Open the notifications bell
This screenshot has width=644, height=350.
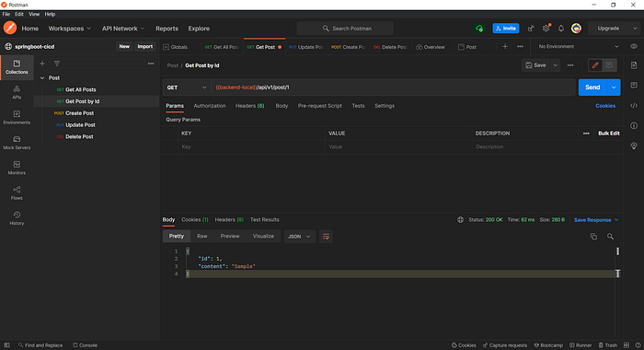(x=561, y=29)
